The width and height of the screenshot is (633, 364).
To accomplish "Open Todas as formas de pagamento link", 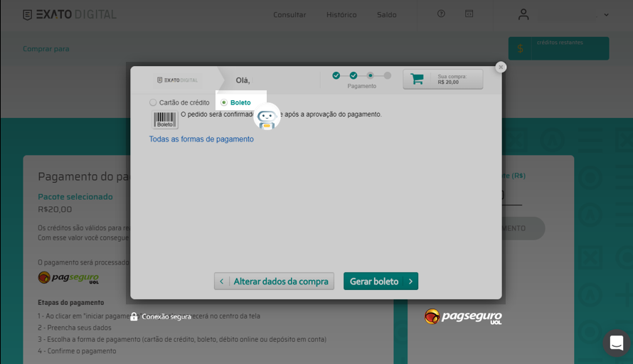I will [x=201, y=139].
